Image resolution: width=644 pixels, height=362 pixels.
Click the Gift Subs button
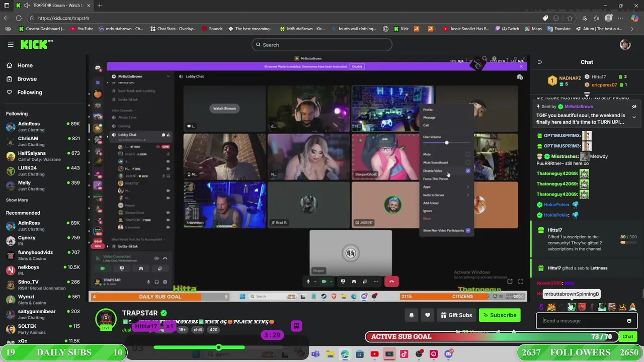point(456,315)
